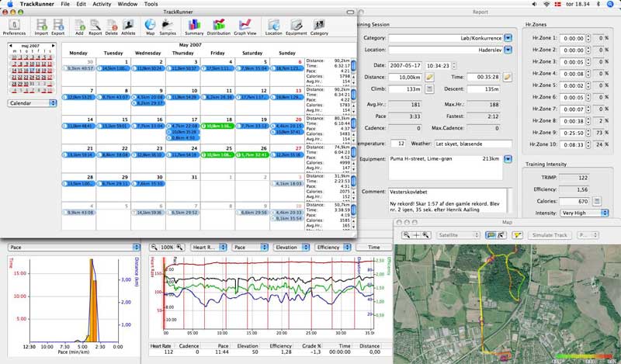
Task: Open the TrackRunner application menu
Action: coord(36,4)
